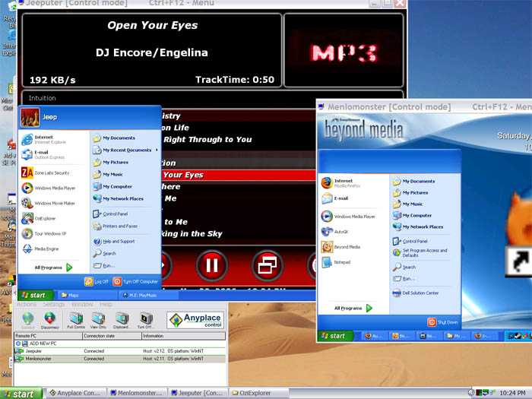Expand My Recent Documents submenu in Jeep menu
532x399 pixels.
[x=125, y=150]
